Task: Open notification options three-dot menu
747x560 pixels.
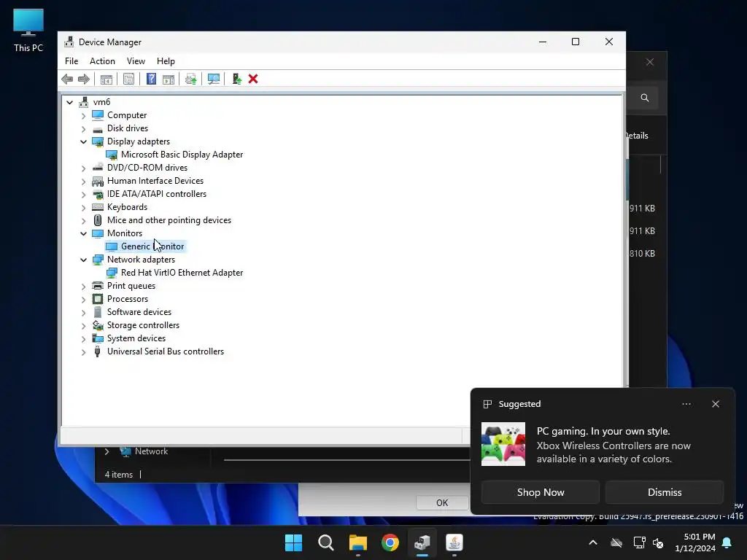Action: pyautogui.click(x=686, y=404)
